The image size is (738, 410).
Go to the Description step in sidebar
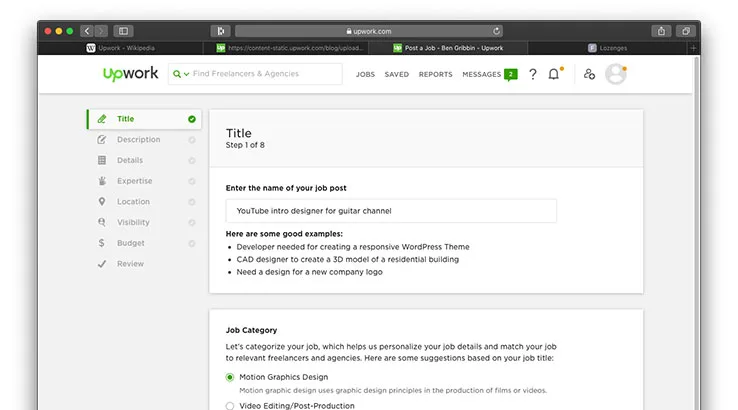point(138,140)
